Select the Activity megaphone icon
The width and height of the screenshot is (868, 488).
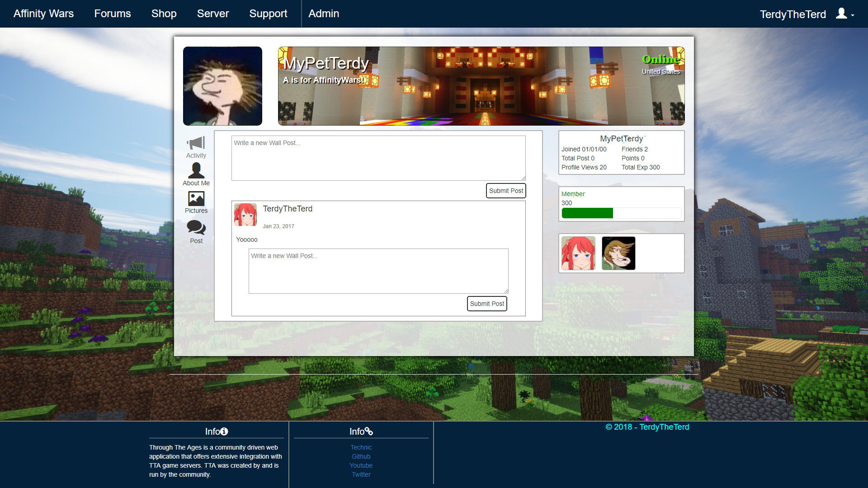pos(196,144)
